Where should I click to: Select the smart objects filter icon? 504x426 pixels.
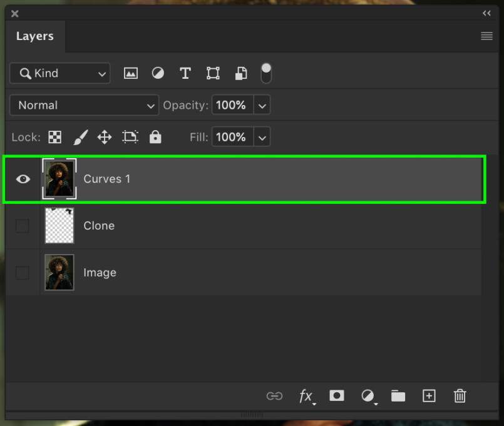tap(241, 73)
